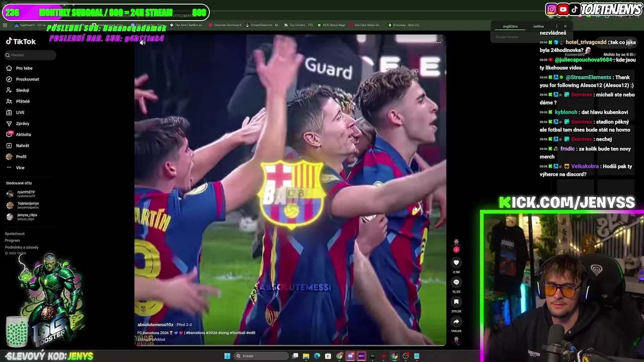The height and width of the screenshot is (362, 644).
Task: Click the Instagram icon in stream overlay
Action: click(552, 9)
